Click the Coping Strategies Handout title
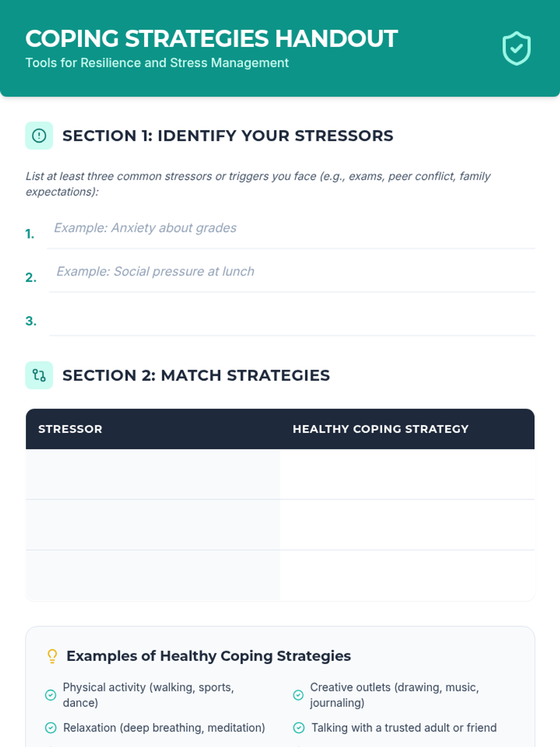The width and height of the screenshot is (560, 747). [x=211, y=39]
